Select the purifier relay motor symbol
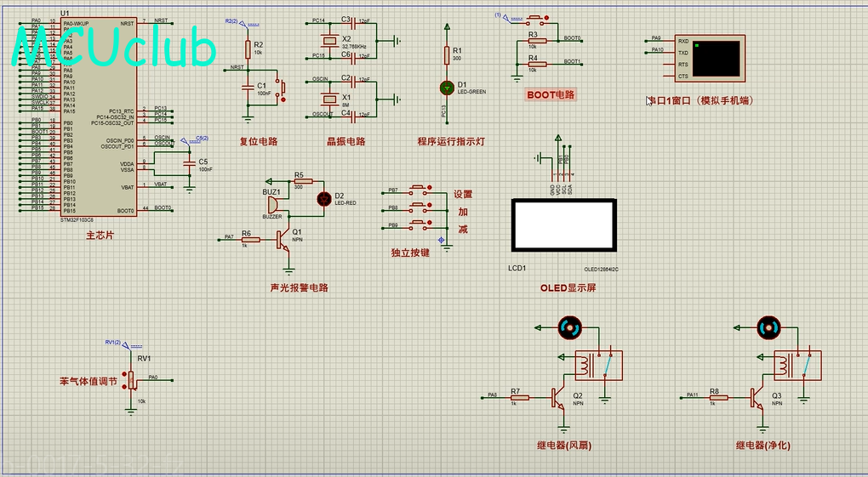This screenshot has width=868, height=477. coord(768,328)
